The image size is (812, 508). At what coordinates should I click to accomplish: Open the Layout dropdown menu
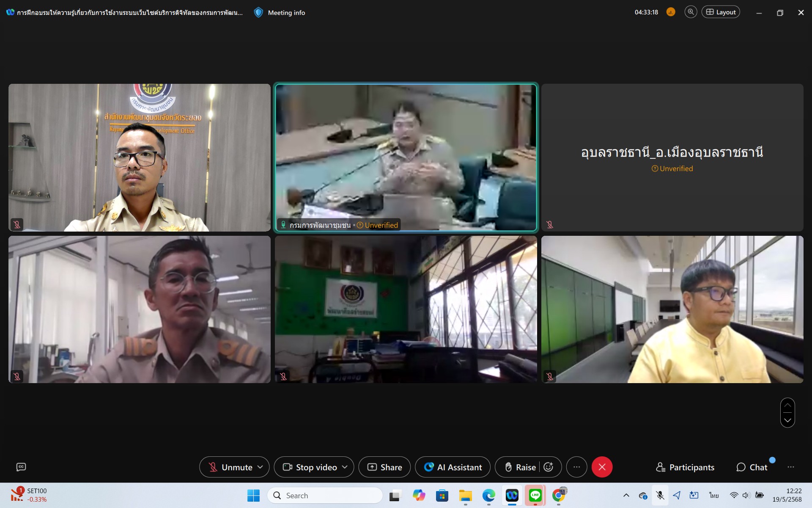pyautogui.click(x=721, y=12)
